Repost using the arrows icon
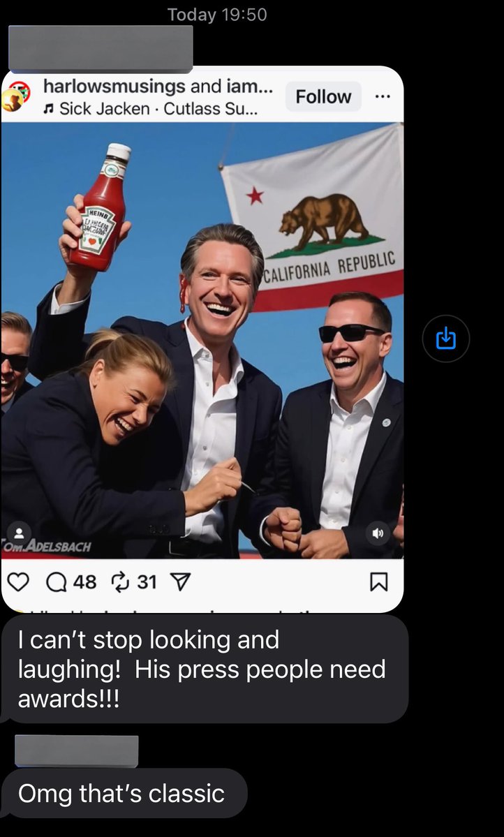504x837 pixels. [x=120, y=582]
